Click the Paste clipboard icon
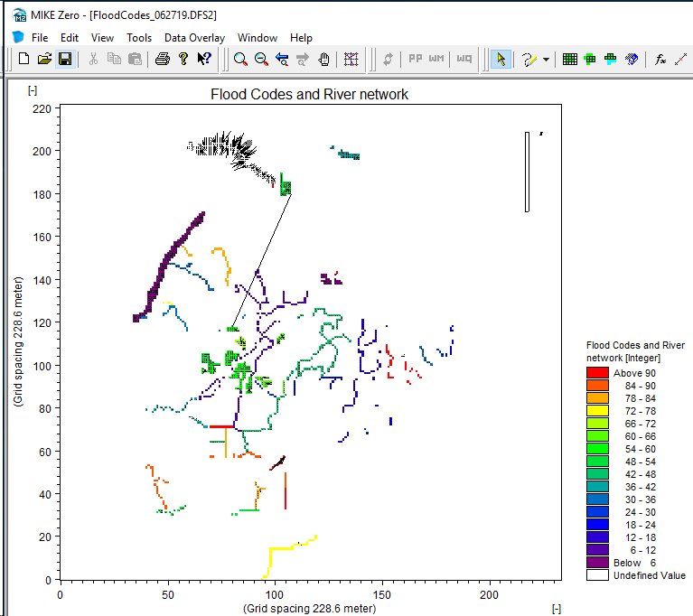The width and height of the screenshot is (693, 616). (x=135, y=59)
